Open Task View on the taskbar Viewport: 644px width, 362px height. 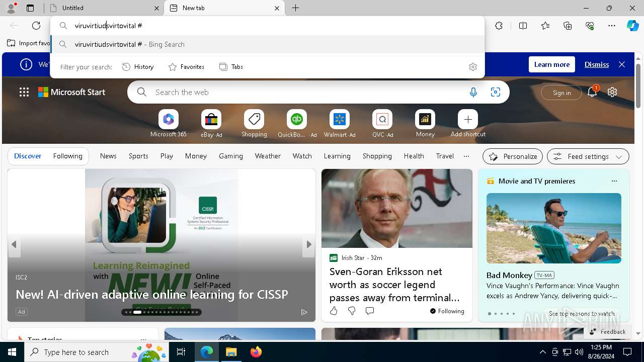tap(181, 352)
